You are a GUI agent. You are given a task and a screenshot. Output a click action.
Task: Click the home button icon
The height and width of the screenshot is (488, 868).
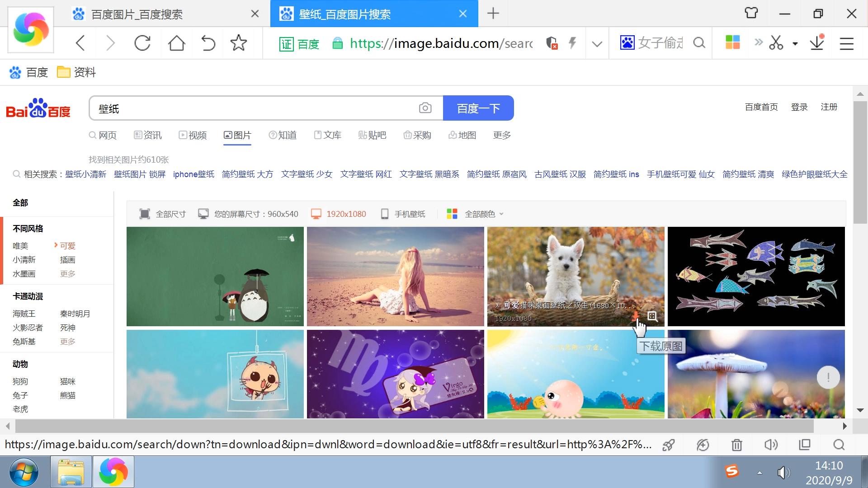[x=176, y=43]
